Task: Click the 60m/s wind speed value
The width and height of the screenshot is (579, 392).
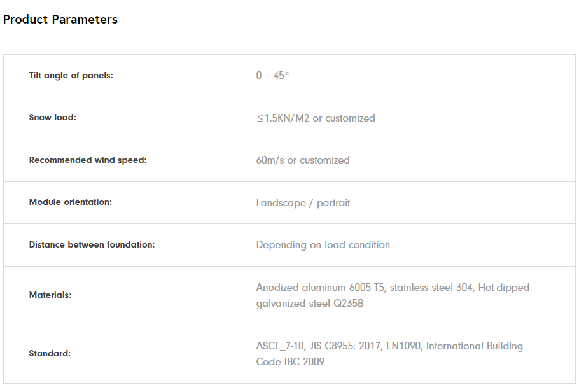Action: 270,160
